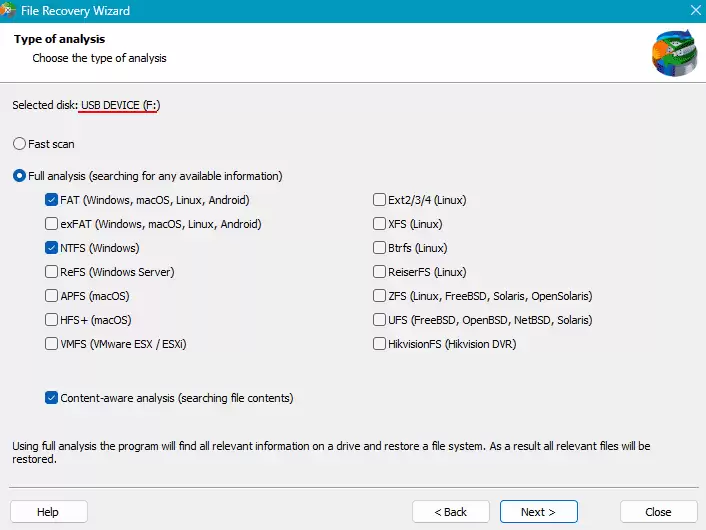Select the Full analysis radio option
The height and width of the screenshot is (530, 706).
click(x=20, y=176)
